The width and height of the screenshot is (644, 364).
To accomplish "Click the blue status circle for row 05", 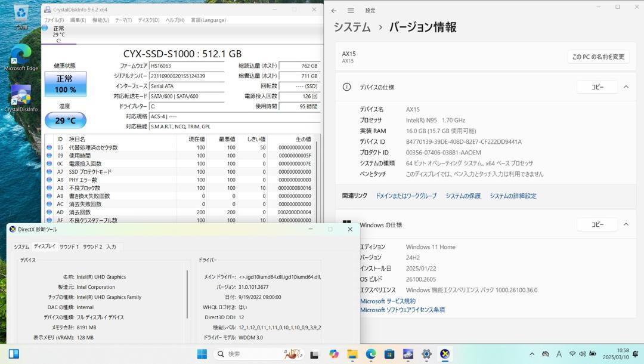I will (x=49, y=147).
